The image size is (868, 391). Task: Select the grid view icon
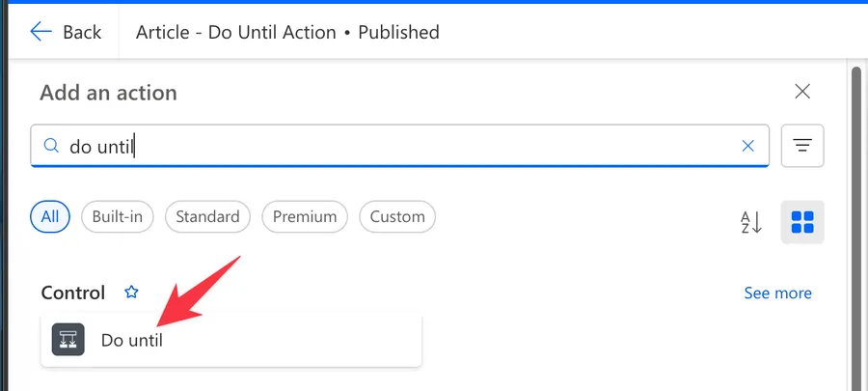801,222
